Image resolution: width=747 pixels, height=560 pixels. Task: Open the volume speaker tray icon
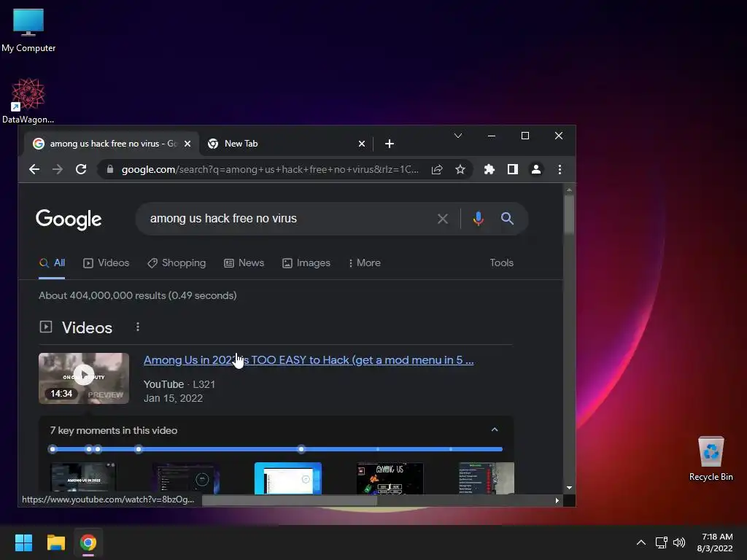[x=679, y=542]
